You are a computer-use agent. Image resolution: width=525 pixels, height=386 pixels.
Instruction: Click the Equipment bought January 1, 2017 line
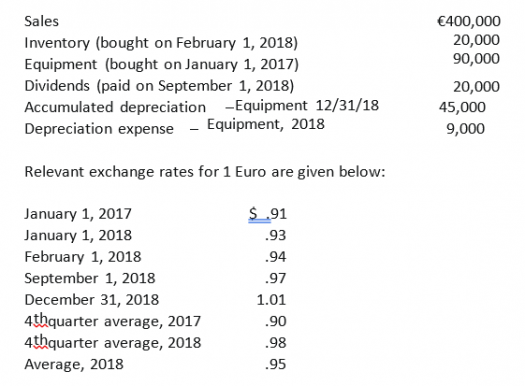click(x=161, y=65)
